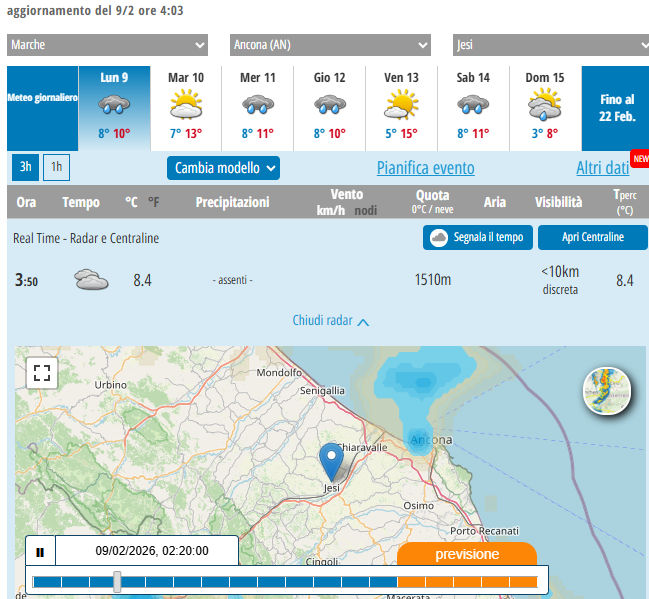This screenshot has width=649, height=599.
Task: Click the cloud icon in real-time row
Action: (x=91, y=280)
